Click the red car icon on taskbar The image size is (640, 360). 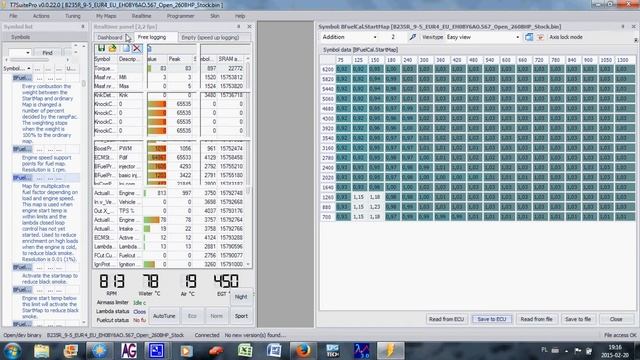216,351
